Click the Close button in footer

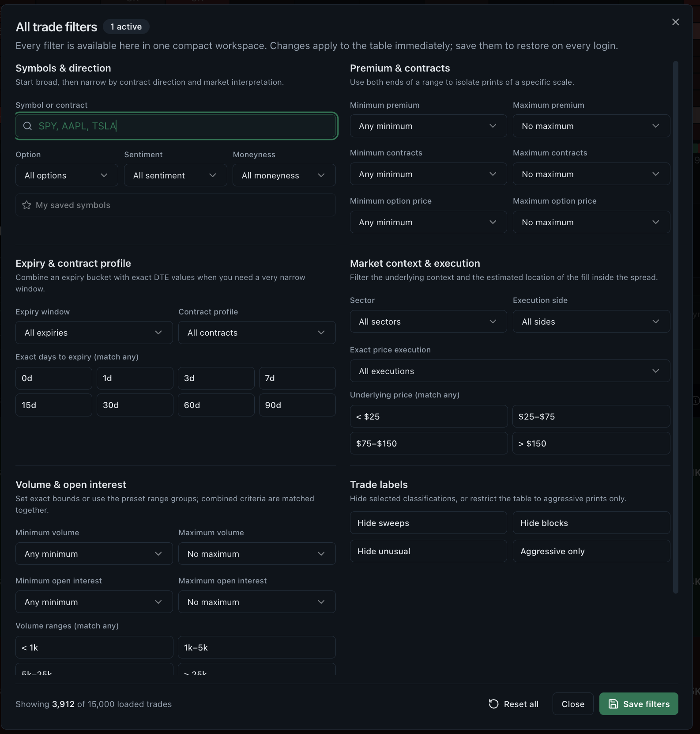pyautogui.click(x=573, y=704)
